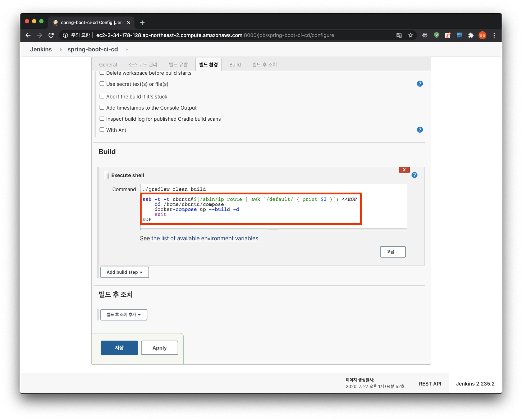The width and height of the screenshot is (522, 420).
Task: Open help for With Ant
Action: coord(420,130)
